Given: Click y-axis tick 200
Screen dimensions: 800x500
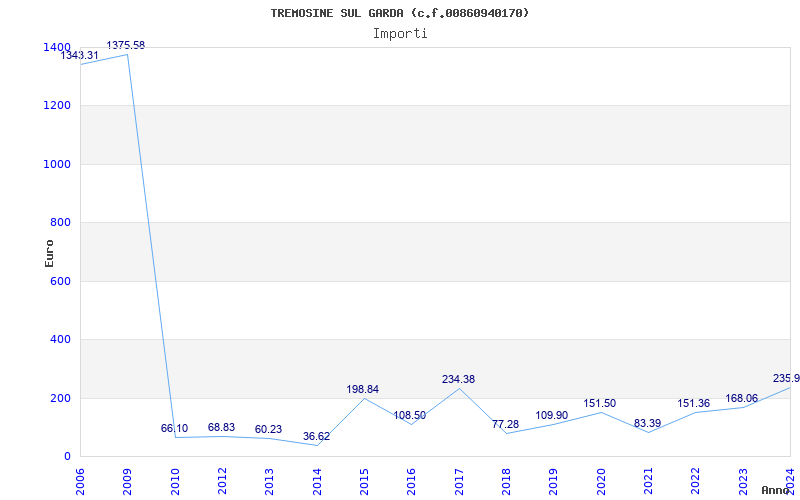Looking at the screenshot, I should (60, 398).
